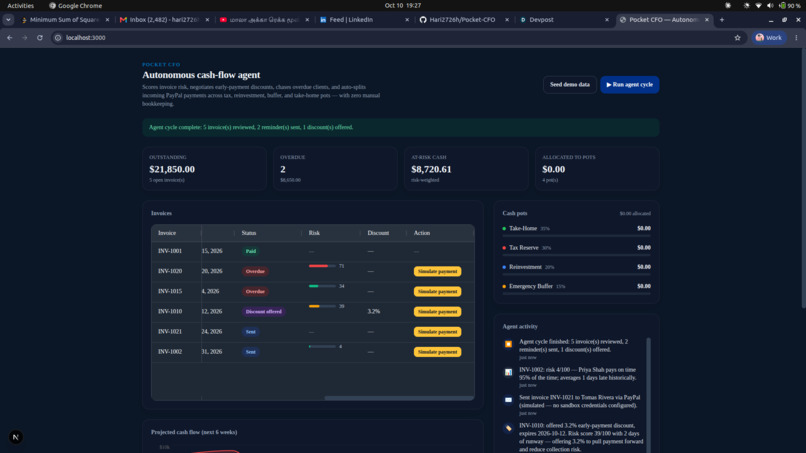
Task: Switch to the Devpost tab
Action: [563, 20]
